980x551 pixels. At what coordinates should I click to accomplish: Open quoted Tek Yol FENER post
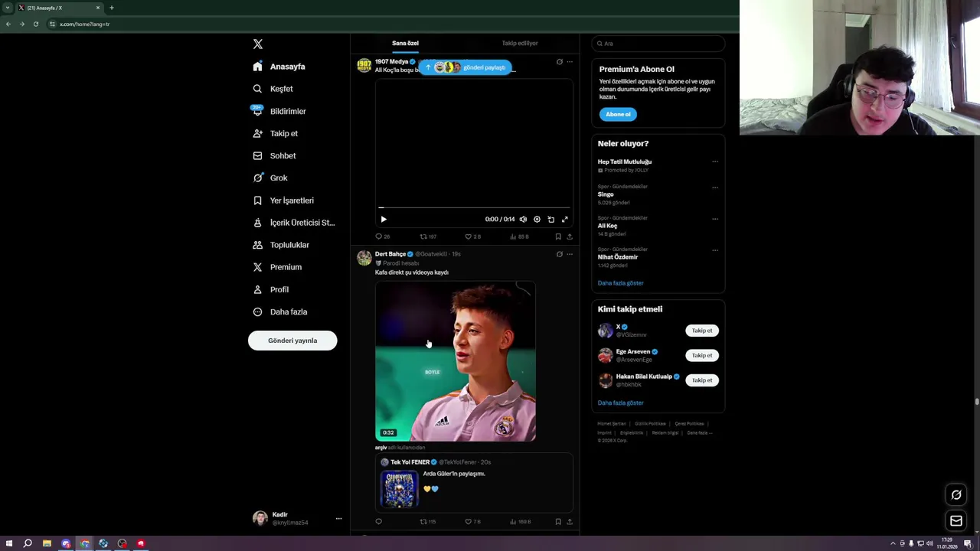[474, 483]
